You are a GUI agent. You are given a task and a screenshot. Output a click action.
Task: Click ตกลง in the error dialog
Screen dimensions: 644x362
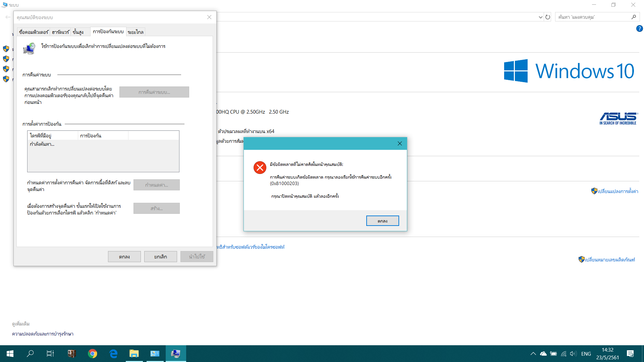pos(382,221)
